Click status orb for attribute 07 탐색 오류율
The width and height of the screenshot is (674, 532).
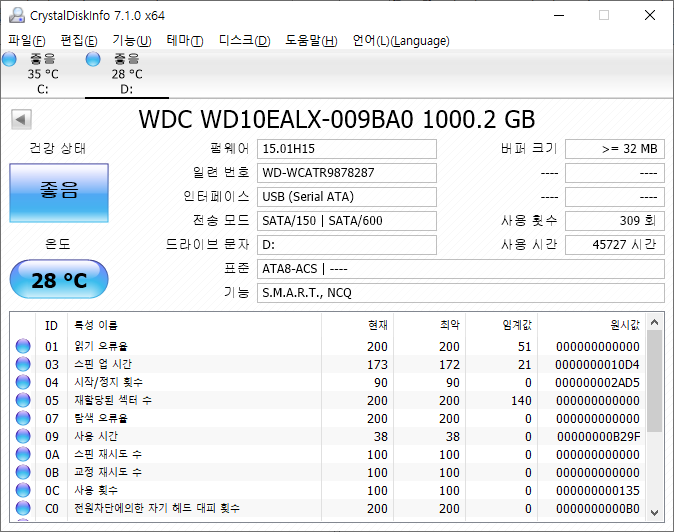(23, 418)
